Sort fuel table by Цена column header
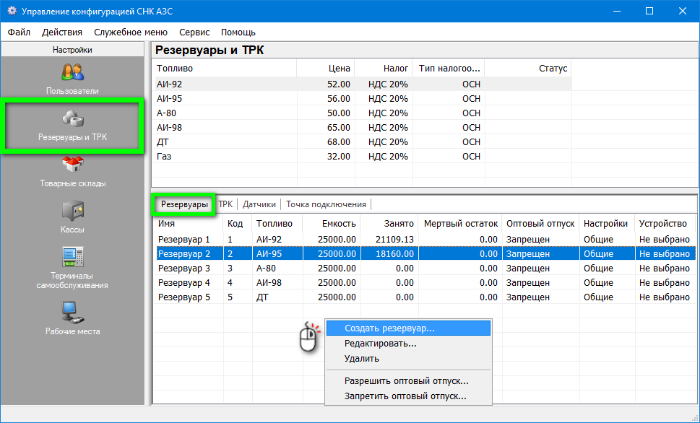 tap(339, 69)
